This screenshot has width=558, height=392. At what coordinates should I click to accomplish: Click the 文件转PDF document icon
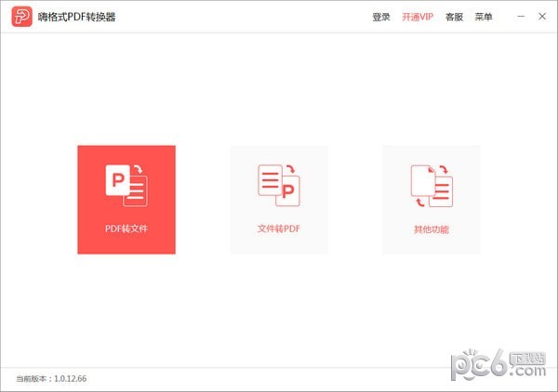click(x=279, y=184)
